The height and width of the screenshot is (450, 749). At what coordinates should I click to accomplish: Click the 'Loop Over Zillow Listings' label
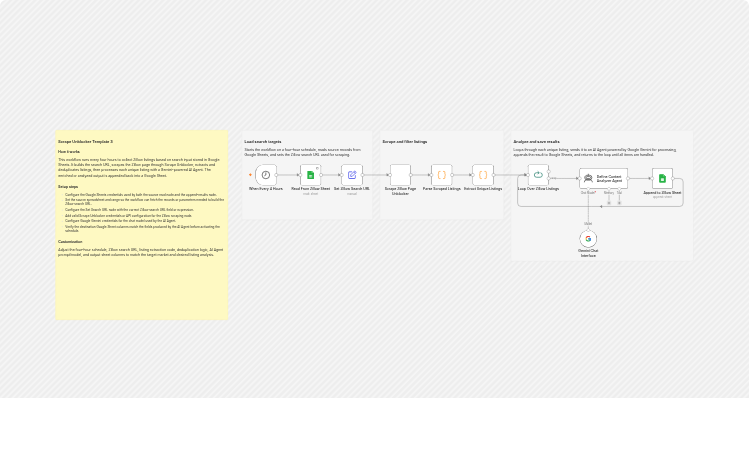point(538,189)
